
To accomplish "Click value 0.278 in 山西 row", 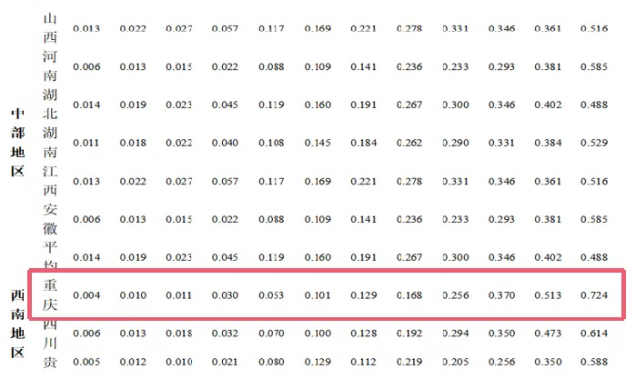I will [x=410, y=28].
